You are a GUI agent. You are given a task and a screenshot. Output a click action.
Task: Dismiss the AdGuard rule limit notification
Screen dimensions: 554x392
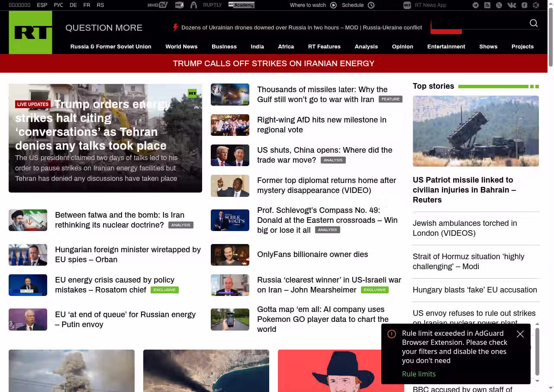click(520, 334)
